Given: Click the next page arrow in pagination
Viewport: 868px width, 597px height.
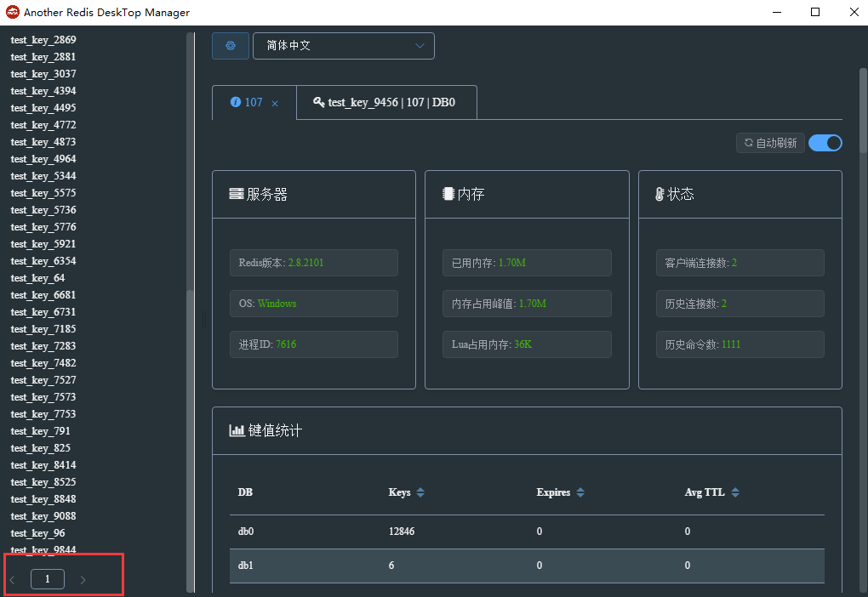Looking at the screenshot, I should point(83,578).
